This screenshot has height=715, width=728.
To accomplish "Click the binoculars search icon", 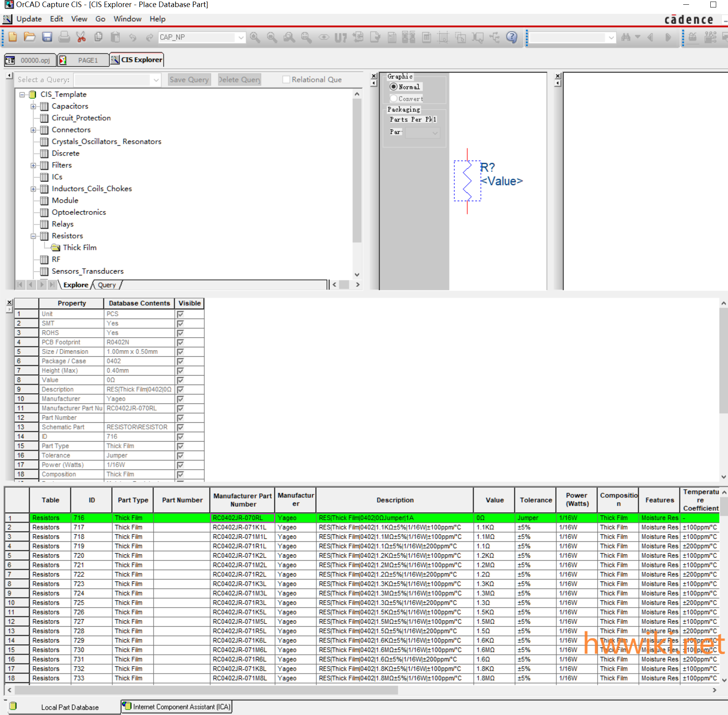I will tap(626, 37).
